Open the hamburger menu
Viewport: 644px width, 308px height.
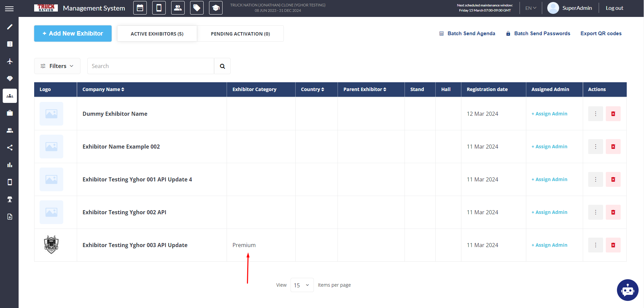(x=9, y=8)
